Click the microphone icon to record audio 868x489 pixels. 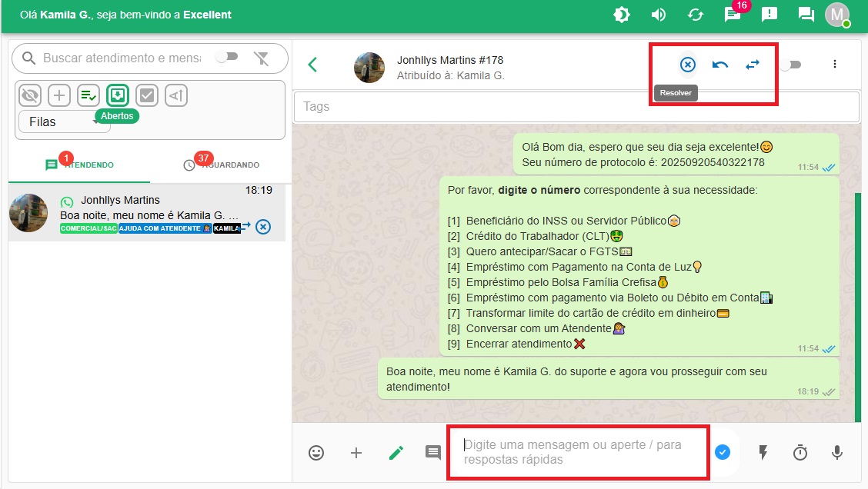[x=837, y=453]
